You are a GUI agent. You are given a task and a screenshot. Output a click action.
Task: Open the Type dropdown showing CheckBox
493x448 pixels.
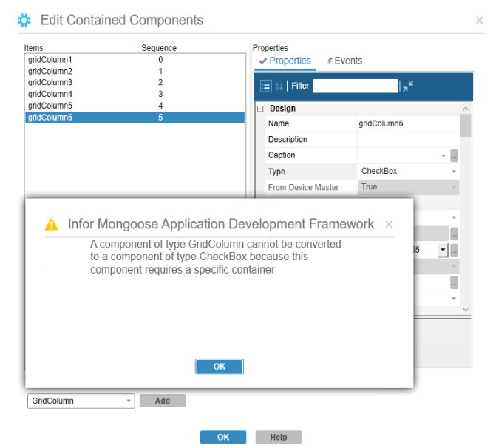(x=454, y=172)
